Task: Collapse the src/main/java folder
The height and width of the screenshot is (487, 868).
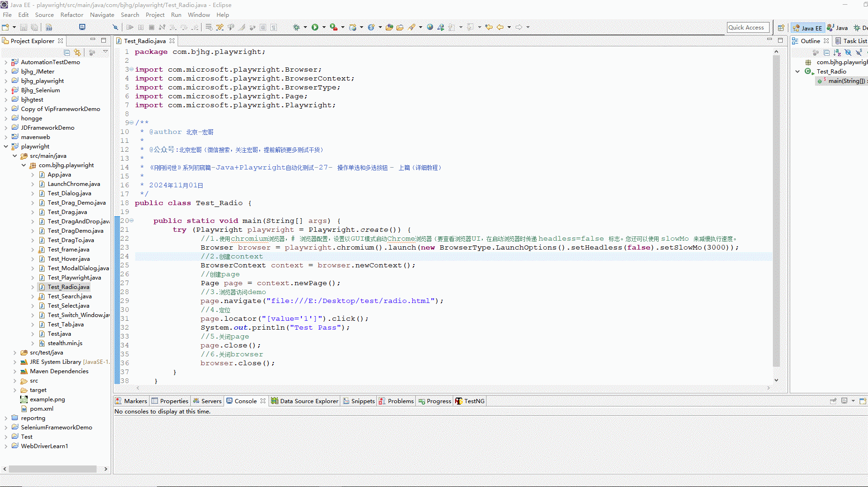Action: pos(15,156)
